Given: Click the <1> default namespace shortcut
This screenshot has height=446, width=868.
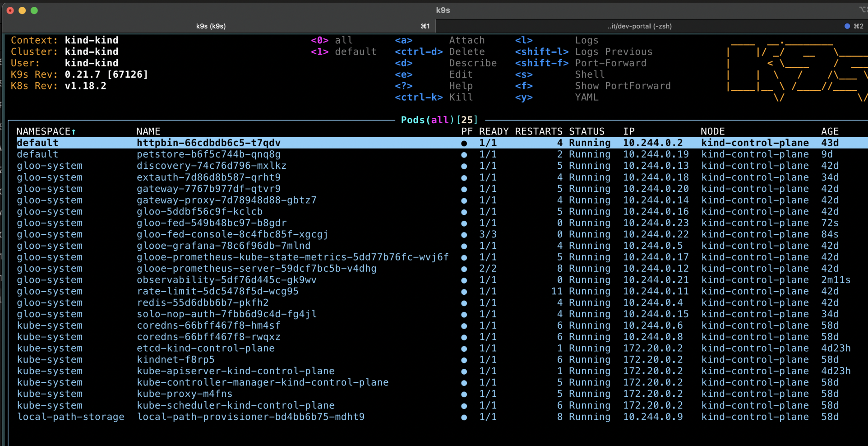Looking at the screenshot, I should [343, 51].
